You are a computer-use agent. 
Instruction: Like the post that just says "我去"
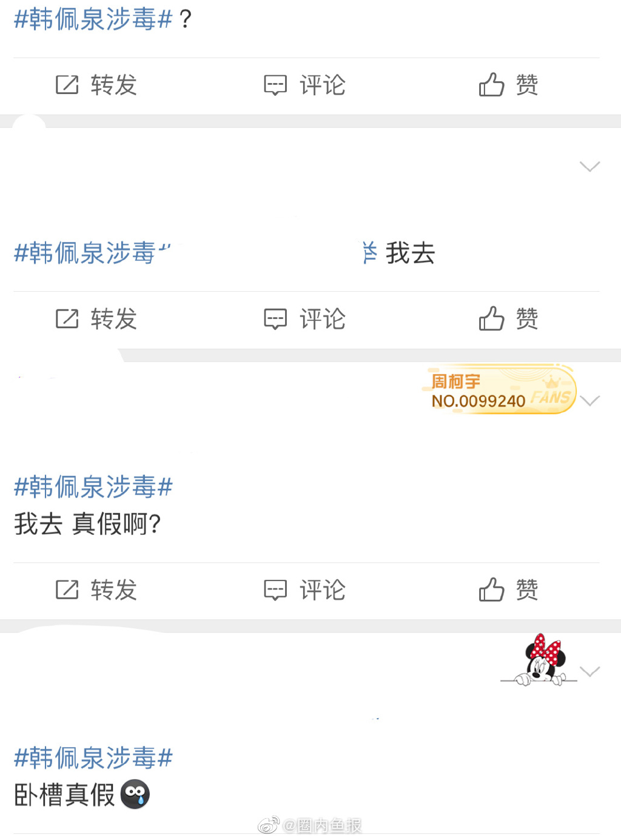pos(508,319)
